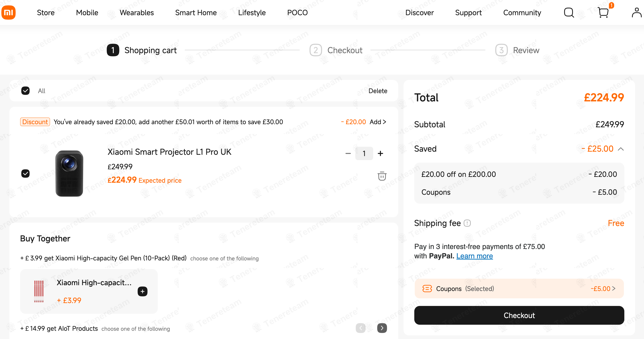
Task: Click the Xiaomi Mi logo icon
Action: click(x=8, y=13)
